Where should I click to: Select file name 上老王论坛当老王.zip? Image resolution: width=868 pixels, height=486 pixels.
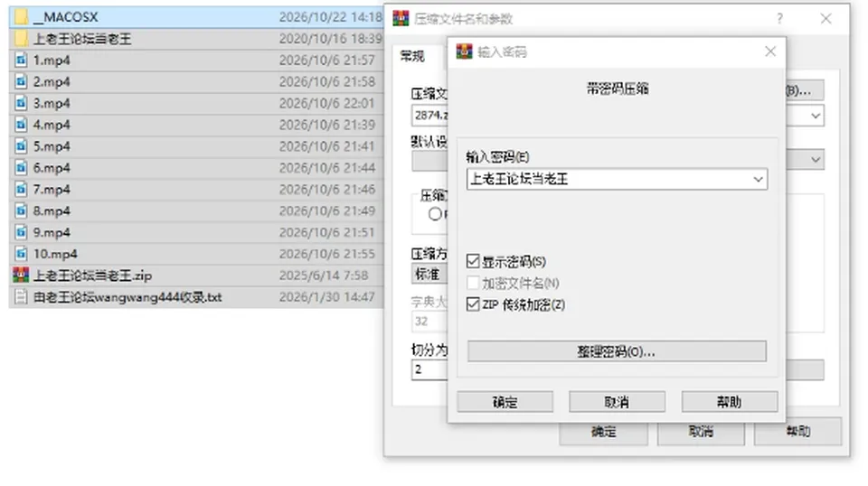click(92, 276)
